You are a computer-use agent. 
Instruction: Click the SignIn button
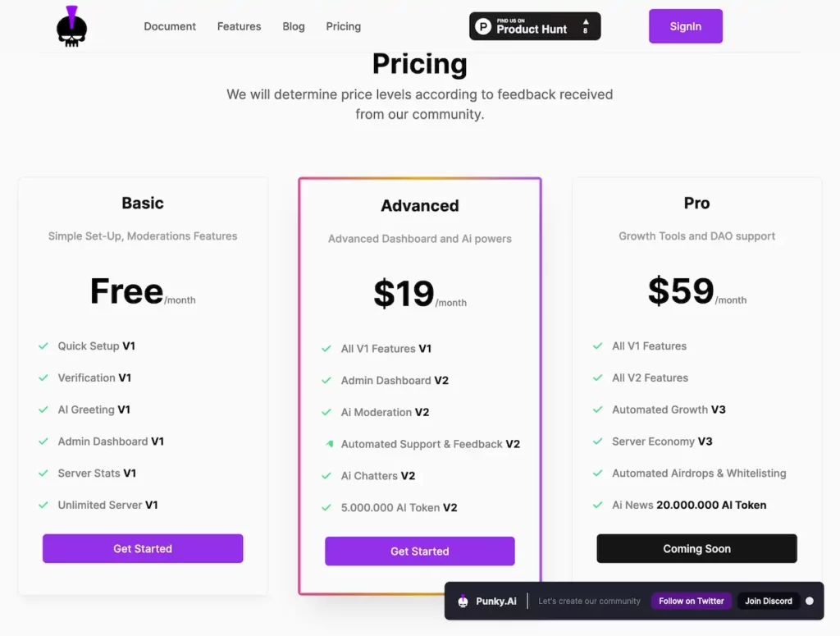pyautogui.click(x=685, y=25)
